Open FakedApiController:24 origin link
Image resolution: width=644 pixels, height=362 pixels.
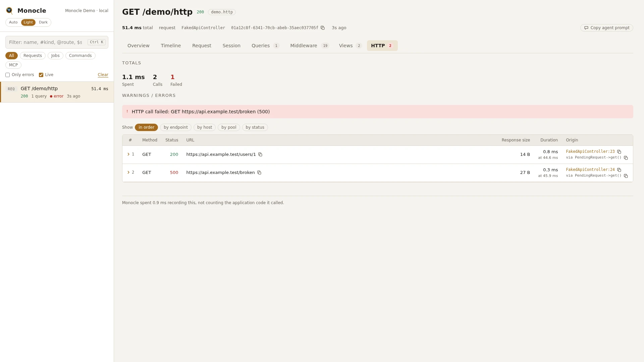[590, 170]
